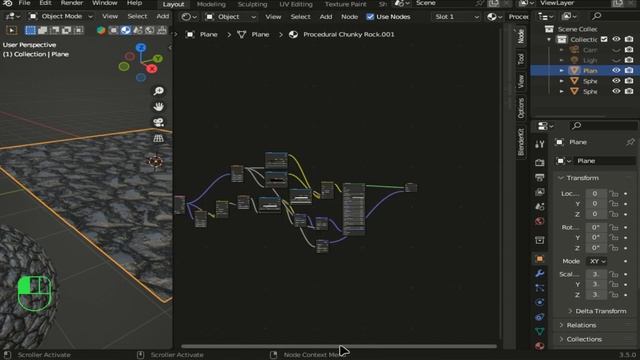This screenshot has width=640, height=360.
Task: Click the node editor horizontal scrollbar
Action: [339, 346]
